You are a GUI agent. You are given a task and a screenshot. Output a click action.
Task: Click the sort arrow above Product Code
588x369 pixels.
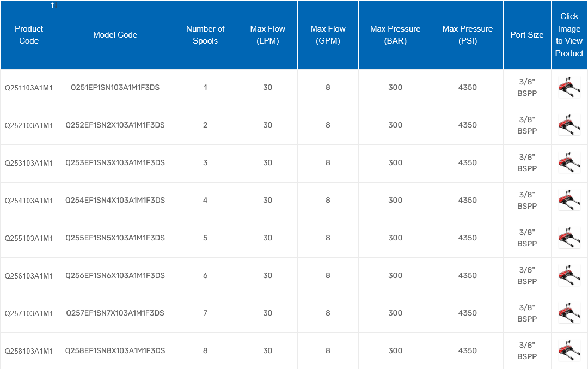(x=53, y=5)
